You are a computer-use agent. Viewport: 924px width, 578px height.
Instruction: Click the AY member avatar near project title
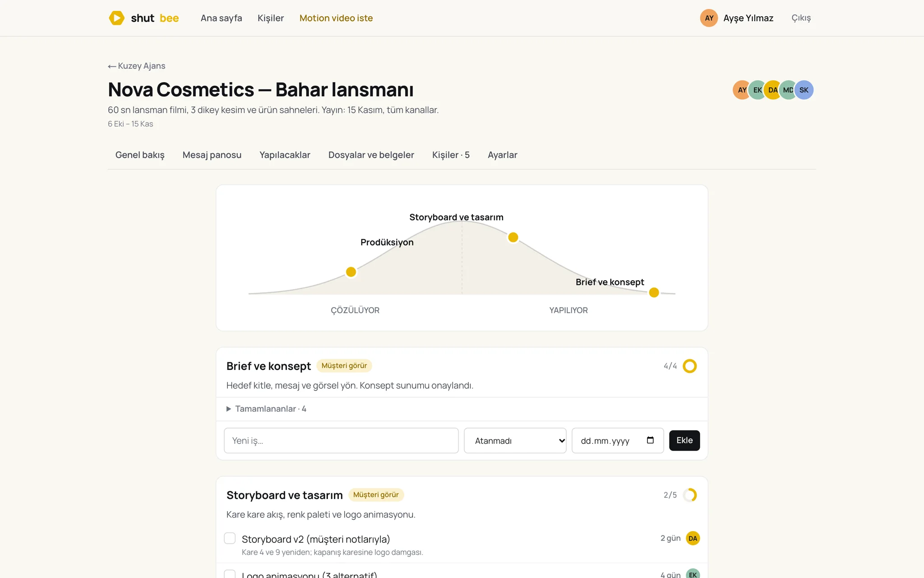point(742,90)
